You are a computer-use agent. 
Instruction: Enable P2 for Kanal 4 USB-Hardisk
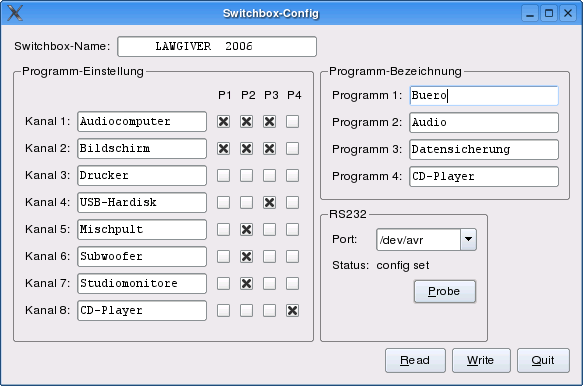coord(247,203)
